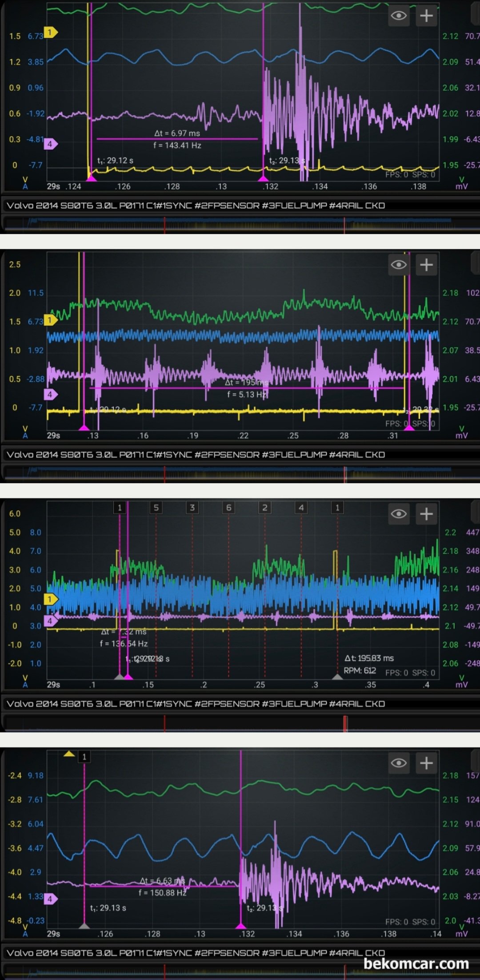The image size is (480, 980).
Task: Click the gray cursor triangle above 'RPM: 612'
Action: click(338, 676)
